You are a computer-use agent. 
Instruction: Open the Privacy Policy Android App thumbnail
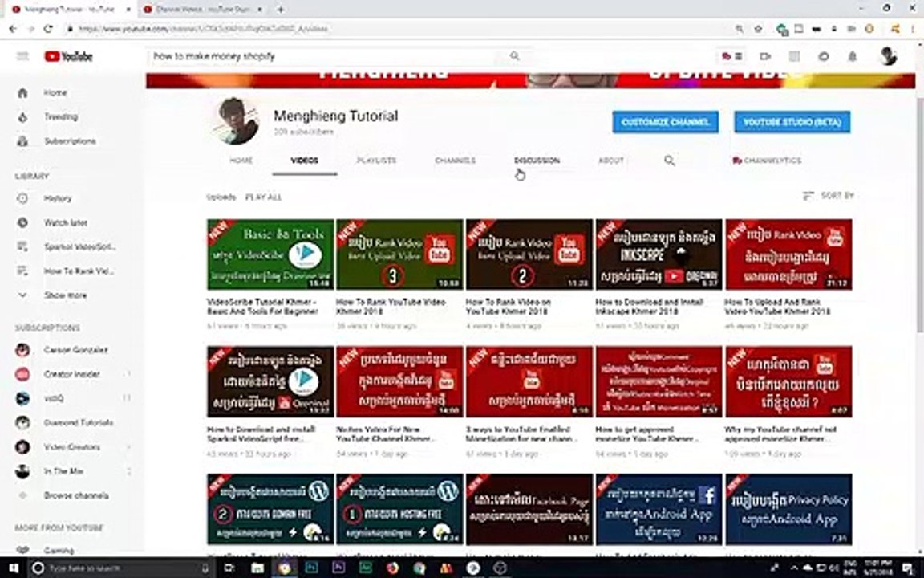(788, 509)
